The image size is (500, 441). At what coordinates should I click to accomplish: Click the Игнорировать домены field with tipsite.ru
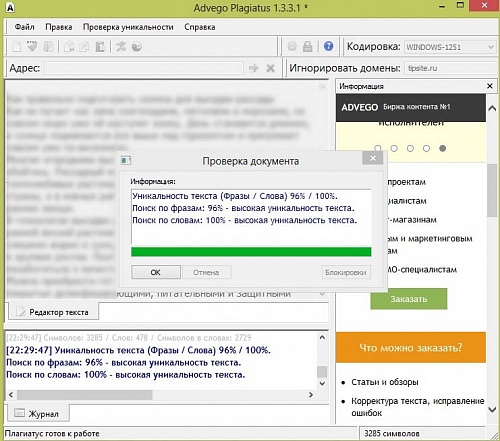[x=450, y=68]
